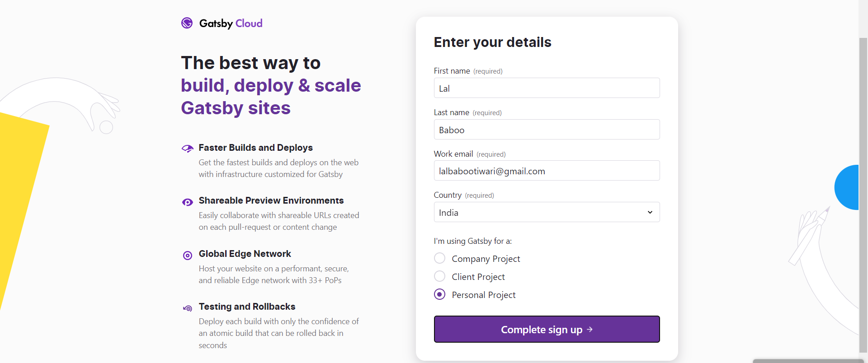Click the Gatsby Cloud wordmark
Image resolution: width=868 pixels, height=363 pixels.
(231, 23)
